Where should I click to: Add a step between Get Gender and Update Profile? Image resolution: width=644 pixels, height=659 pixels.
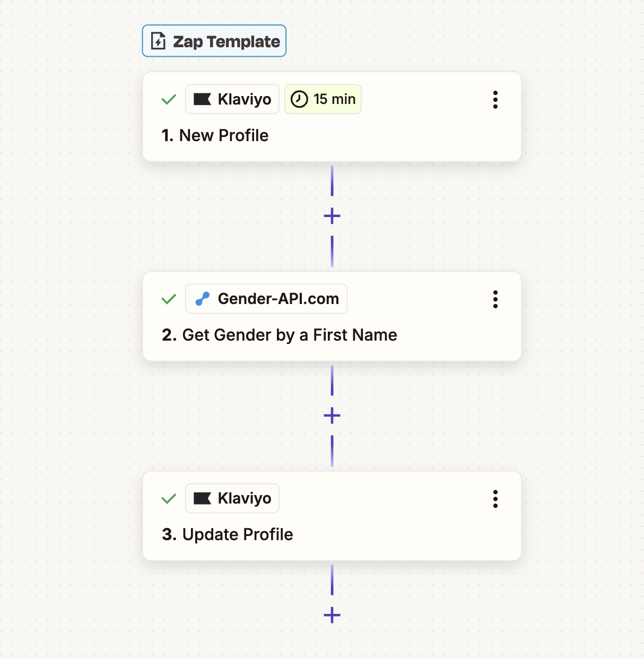coord(332,415)
